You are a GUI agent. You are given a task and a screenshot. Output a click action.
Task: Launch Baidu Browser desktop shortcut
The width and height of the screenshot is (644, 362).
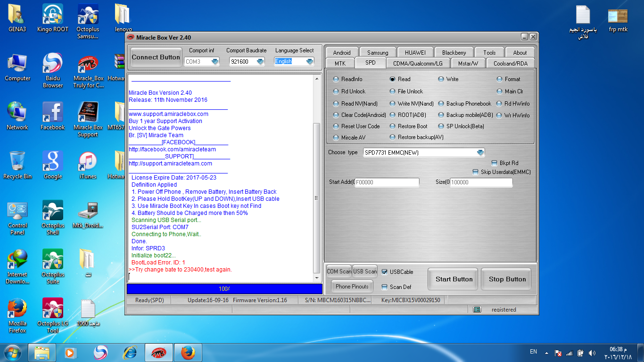pyautogui.click(x=53, y=70)
